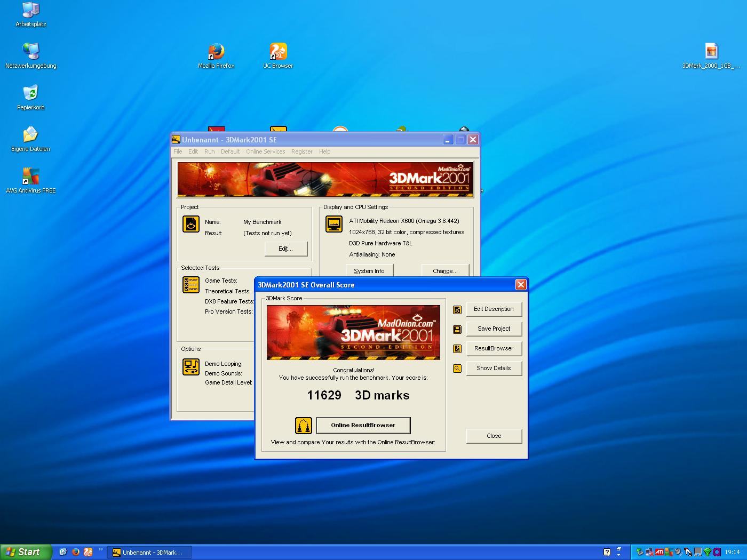Open the AVG tray icon
Image resolution: width=747 pixels, height=560 pixels.
[669, 552]
